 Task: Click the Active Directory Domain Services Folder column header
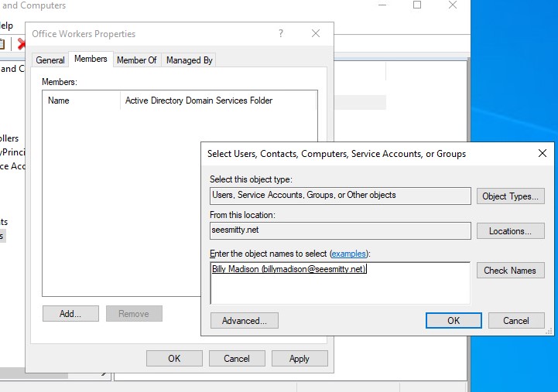tap(217, 101)
